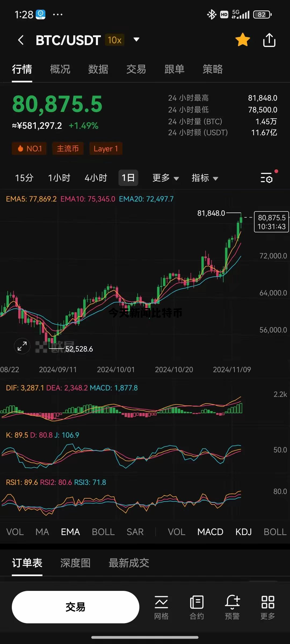Tap the current price label on chart
The height and width of the screenshot is (644, 290).
click(x=271, y=222)
